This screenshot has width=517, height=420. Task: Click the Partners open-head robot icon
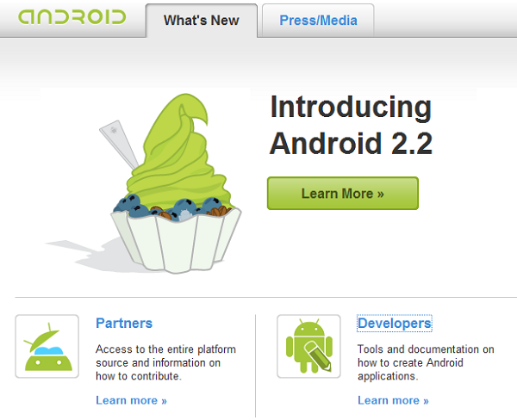[x=47, y=346]
